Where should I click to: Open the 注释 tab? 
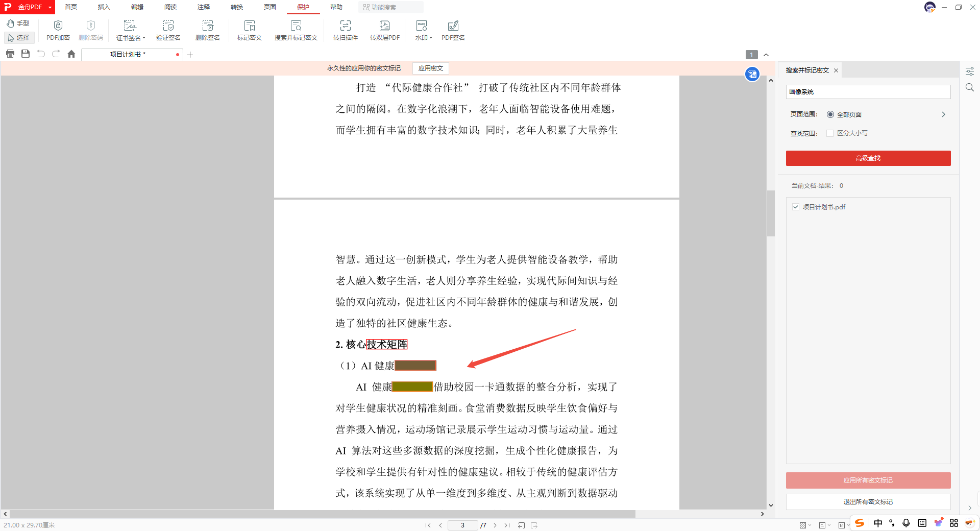coord(204,7)
